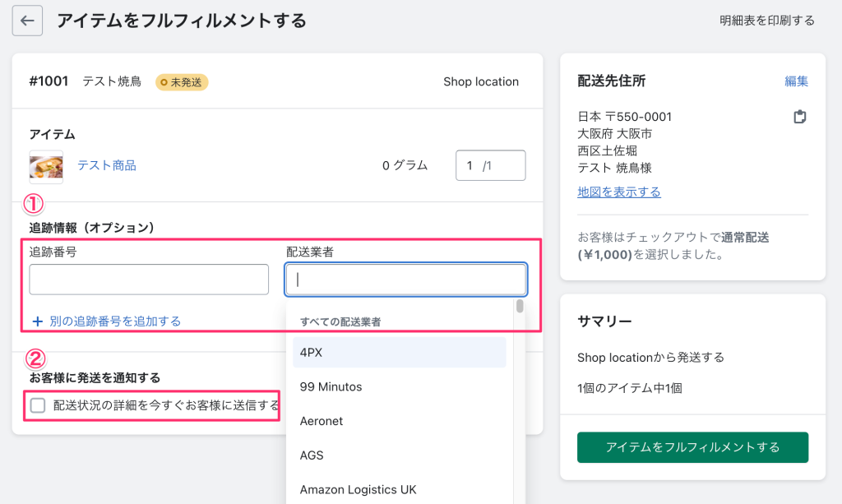This screenshot has height=504, width=842.
Task: Click the 未発送 status badge
Action: coord(182,83)
